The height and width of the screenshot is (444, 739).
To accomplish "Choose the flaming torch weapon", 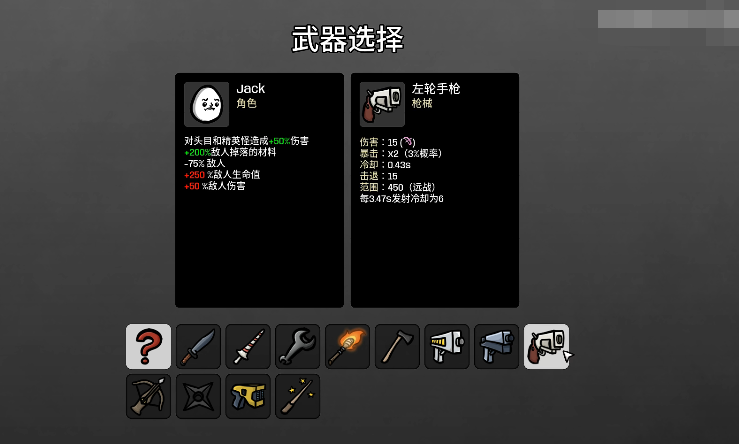I will click(347, 346).
